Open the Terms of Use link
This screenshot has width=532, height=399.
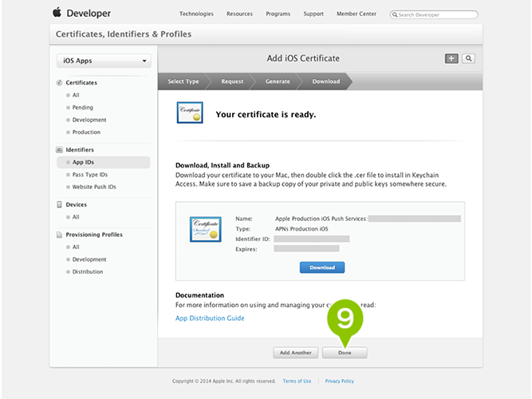point(297,381)
